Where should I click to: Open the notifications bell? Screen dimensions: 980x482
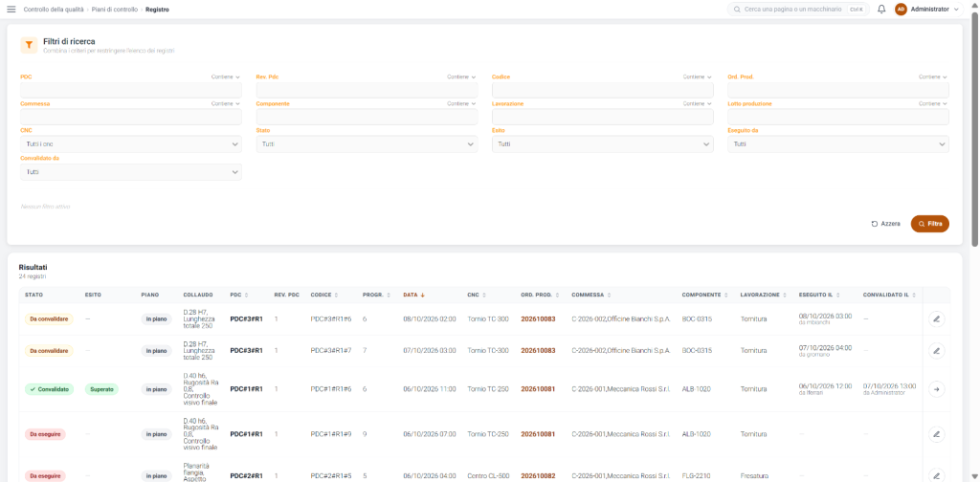click(881, 10)
